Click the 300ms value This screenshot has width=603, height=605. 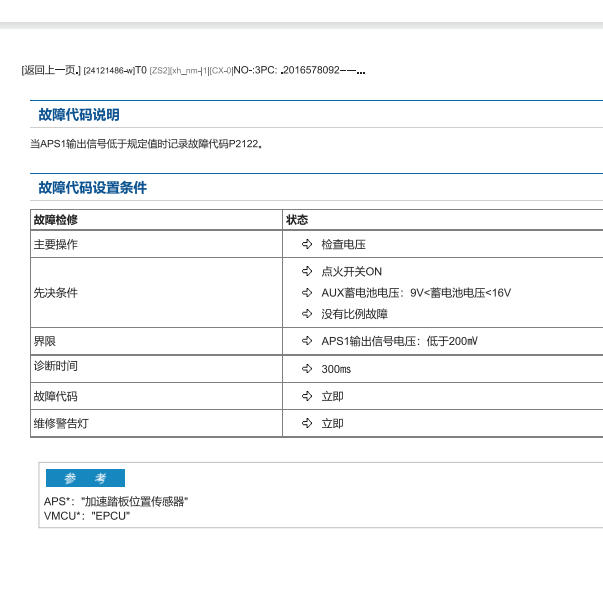pyautogui.click(x=336, y=369)
